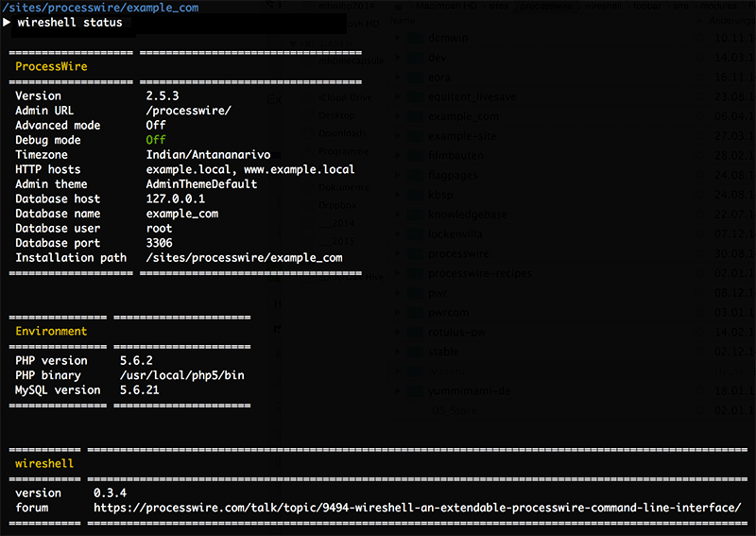Expand equitent_livesave folder in background Finder
Screen dimensions: 756x536
(x=397, y=96)
